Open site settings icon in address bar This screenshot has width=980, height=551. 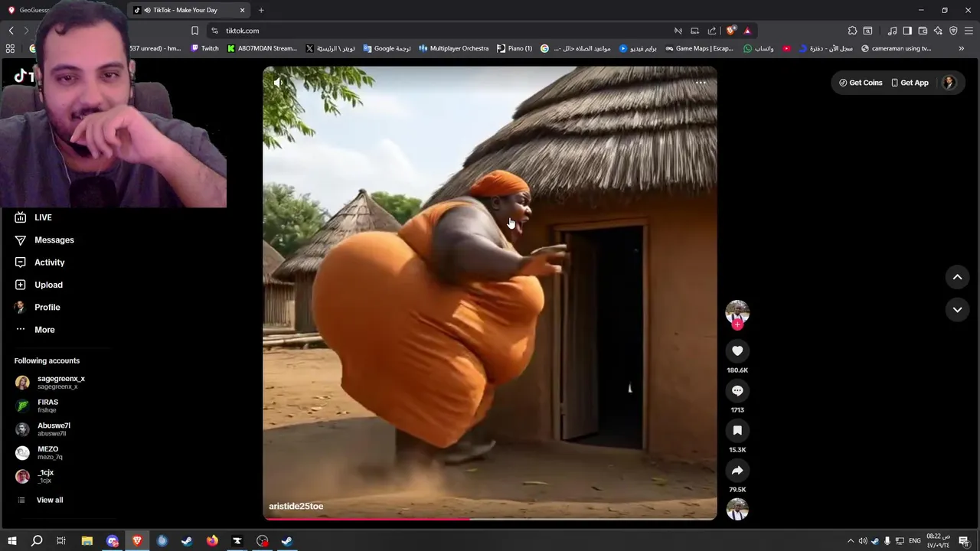click(214, 31)
